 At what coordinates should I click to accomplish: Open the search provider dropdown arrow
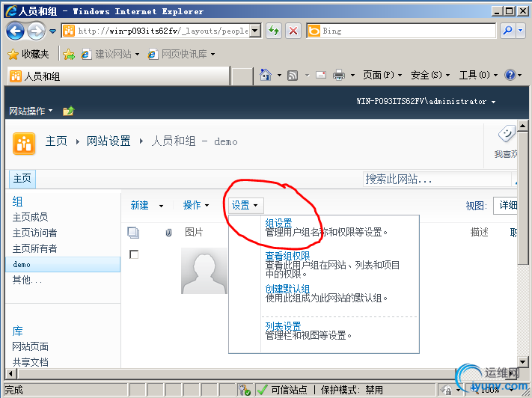(x=521, y=31)
